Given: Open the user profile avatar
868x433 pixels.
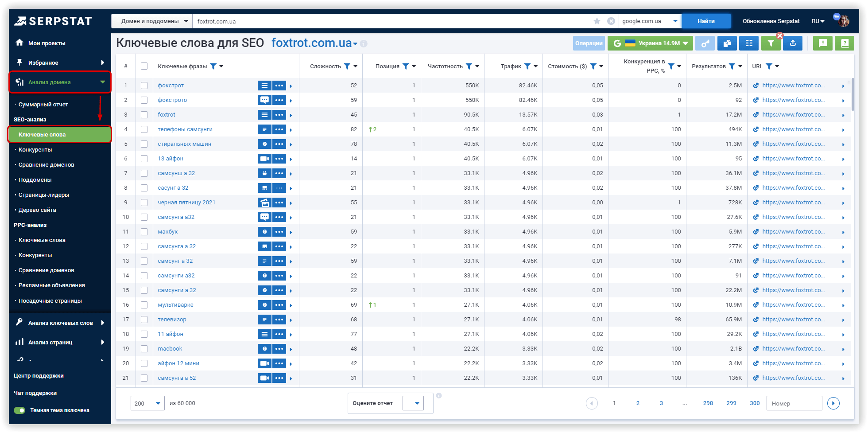Looking at the screenshot, I should (x=844, y=21).
